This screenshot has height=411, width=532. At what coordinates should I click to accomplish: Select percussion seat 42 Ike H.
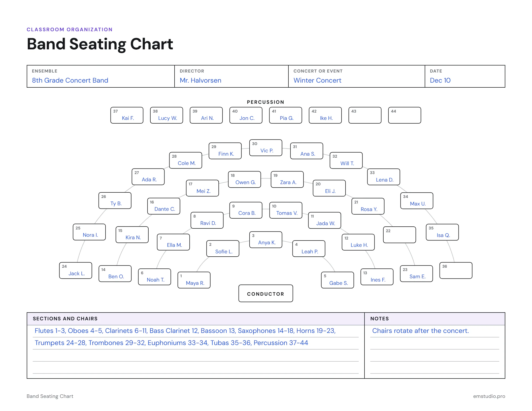pos(325,115)
